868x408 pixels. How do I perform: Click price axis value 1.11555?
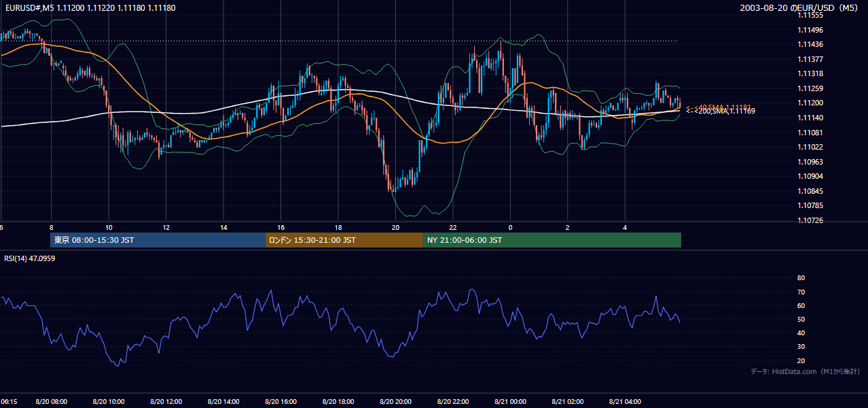coord(810,15)
